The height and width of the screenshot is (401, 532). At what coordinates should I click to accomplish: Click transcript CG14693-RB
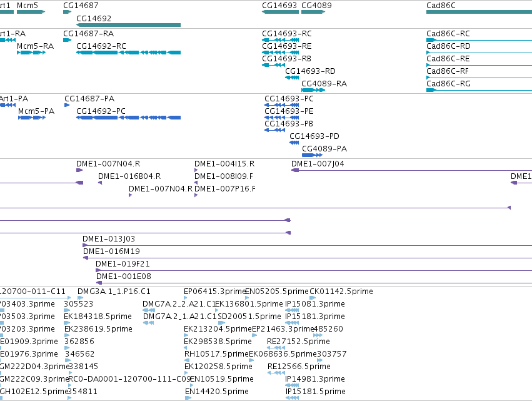pyautogui.click(x=273, y=65)
